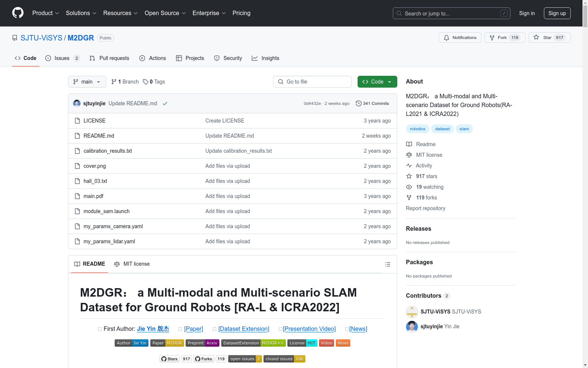Click 'Update calibration_results.txt' commit message
The image size is (588, 368).
(x=239, y=151)
